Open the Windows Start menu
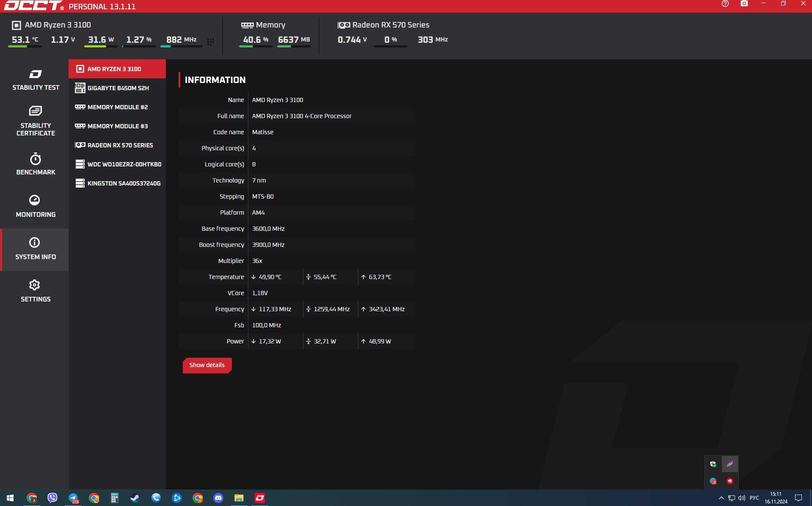This screenshot has height=506, width=812. pos(10,498)
